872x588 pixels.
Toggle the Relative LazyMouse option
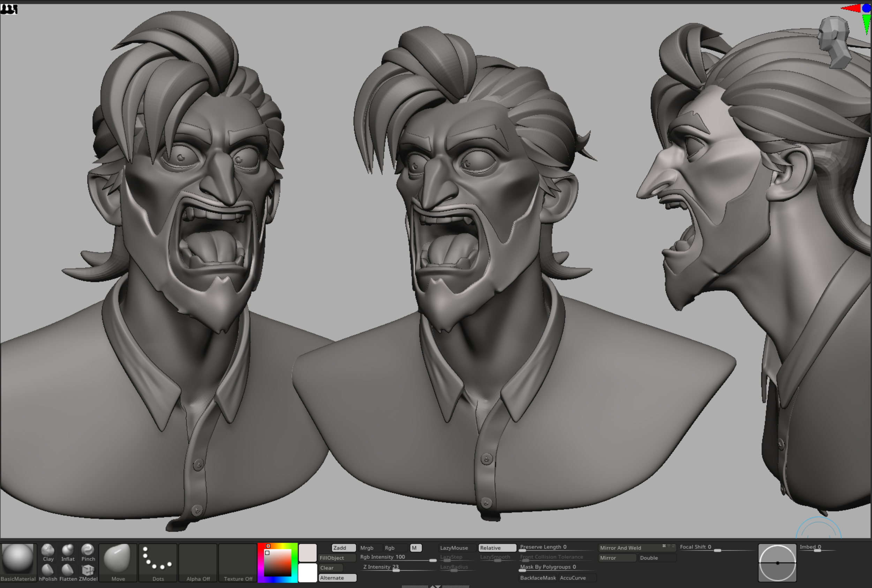(497, 548)
